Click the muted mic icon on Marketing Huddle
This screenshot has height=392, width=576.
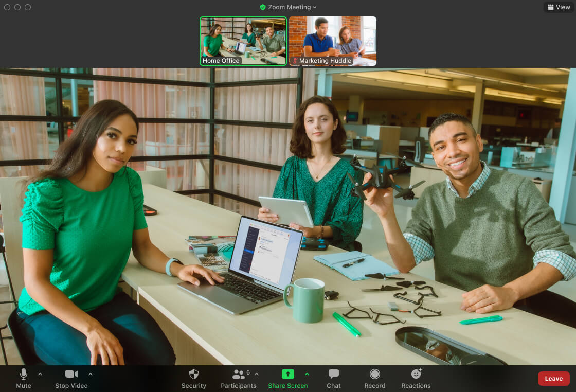(295, 61)
